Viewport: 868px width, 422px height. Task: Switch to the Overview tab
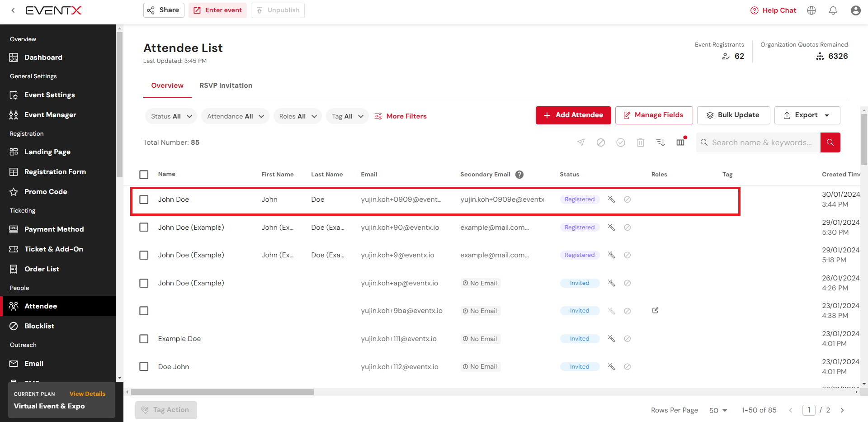tap(167, 85)
